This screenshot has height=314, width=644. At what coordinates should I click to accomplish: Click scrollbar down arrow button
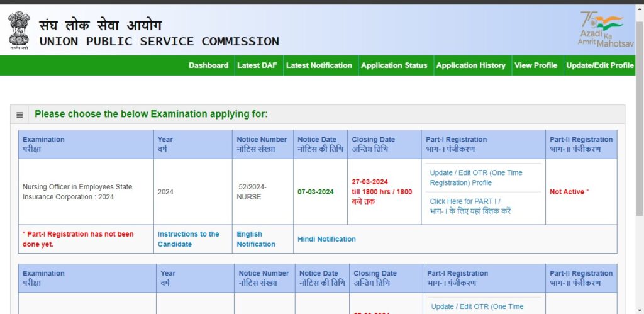coord(640,310)
